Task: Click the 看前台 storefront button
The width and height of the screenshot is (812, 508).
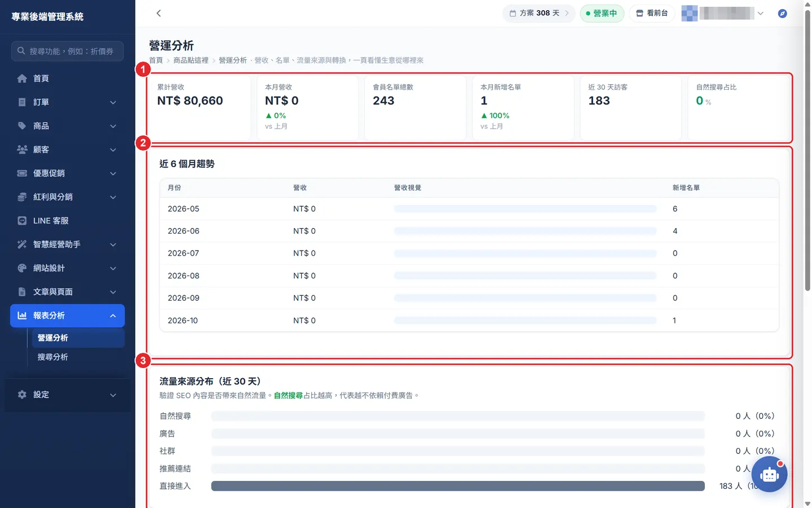Action: [x=652, y=13]
